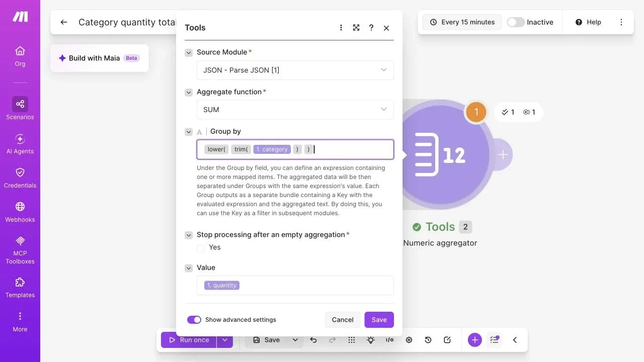Open Scenarios in the sidebar
The width and height of the screenshot is (644, 362).
20,109
